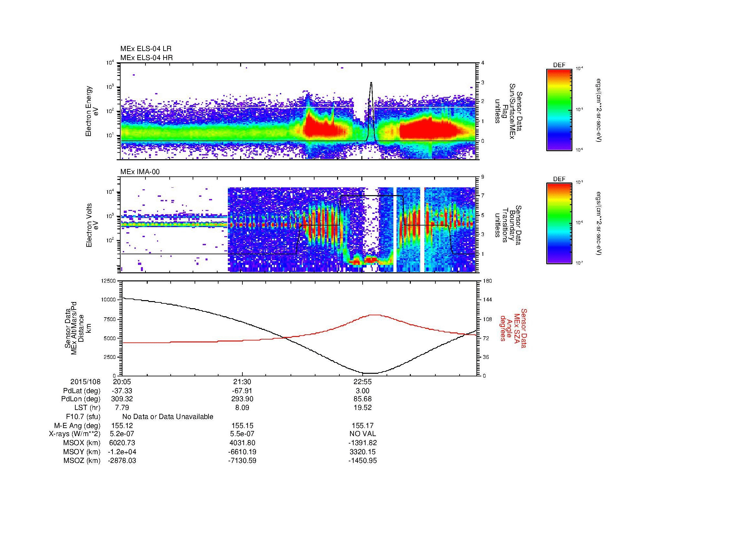Select PdLat value 3.00
The image size is (756, 534).
(363, 391)
